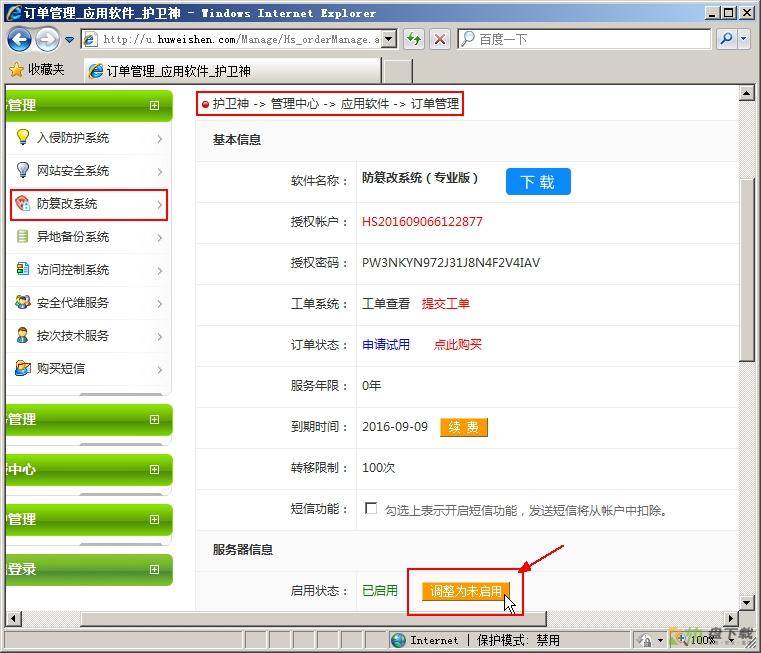Image resolution: width=761 pixels, height=653 pixels.
Task: Click the people icon beside 安全代维服务
Action: pyautogui.click(x=22, y=302)
